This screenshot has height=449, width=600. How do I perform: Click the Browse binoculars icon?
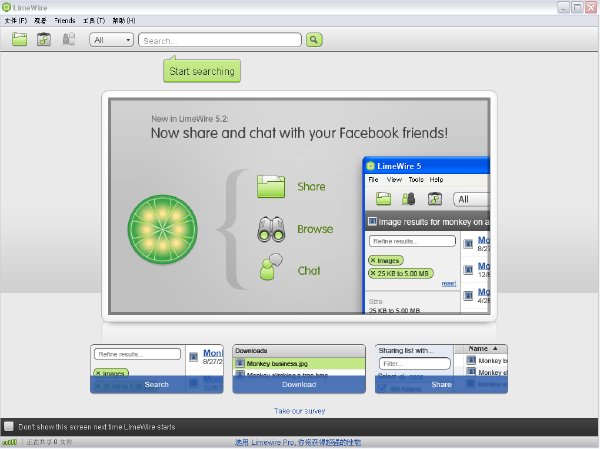[271, 229]
